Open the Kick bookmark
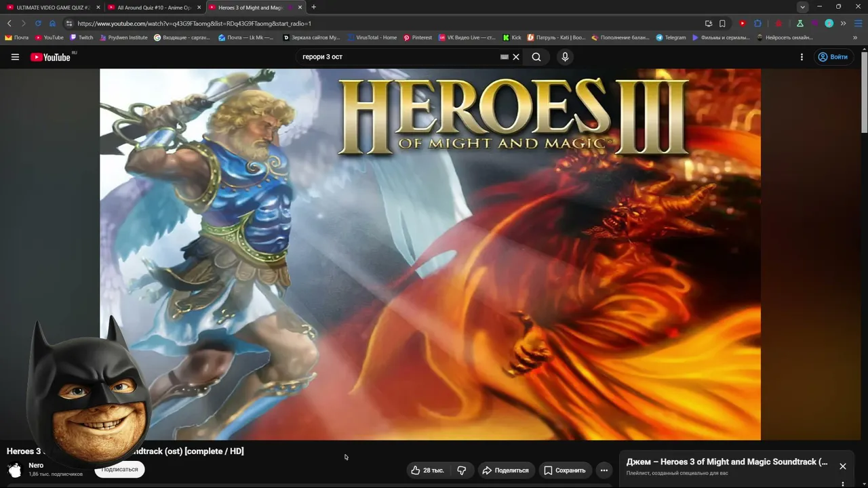Viewport: 868px width, 488px height. [512, 37]
